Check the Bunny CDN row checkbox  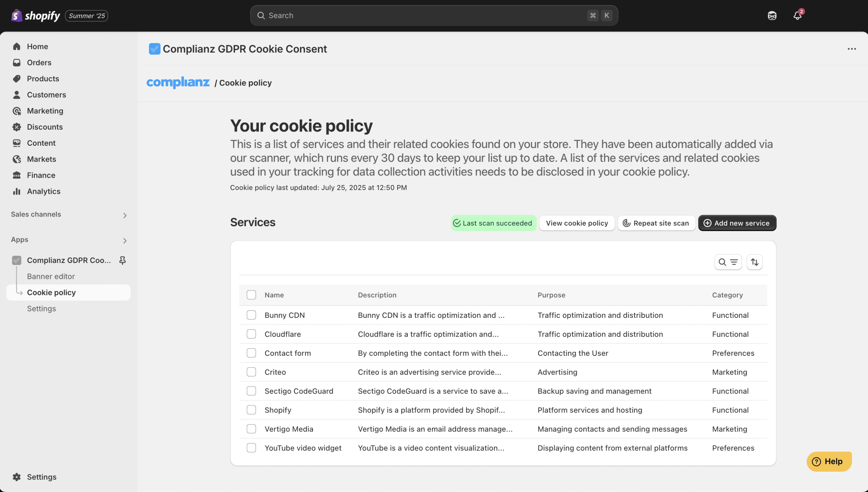click(251, 315)
